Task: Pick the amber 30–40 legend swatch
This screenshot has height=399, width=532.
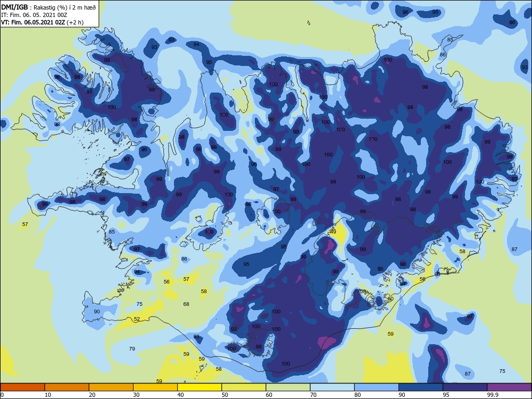Action: coord(155,387)
